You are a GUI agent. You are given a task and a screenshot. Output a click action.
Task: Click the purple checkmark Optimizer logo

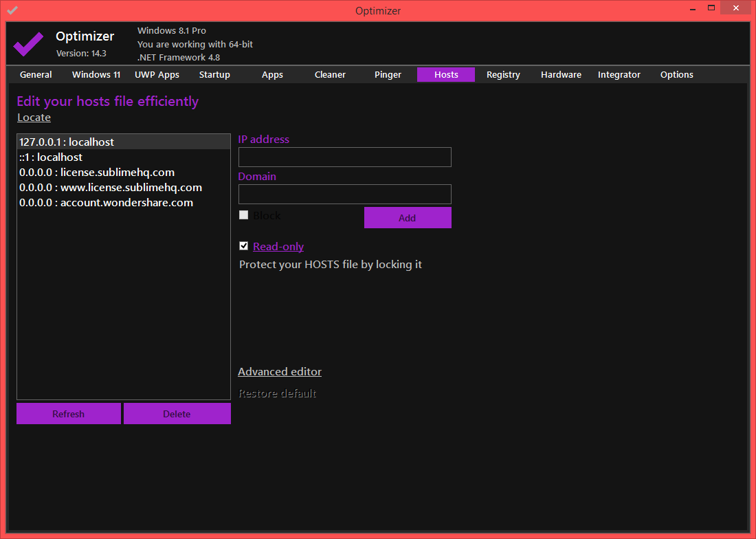(x=28, y=44)
